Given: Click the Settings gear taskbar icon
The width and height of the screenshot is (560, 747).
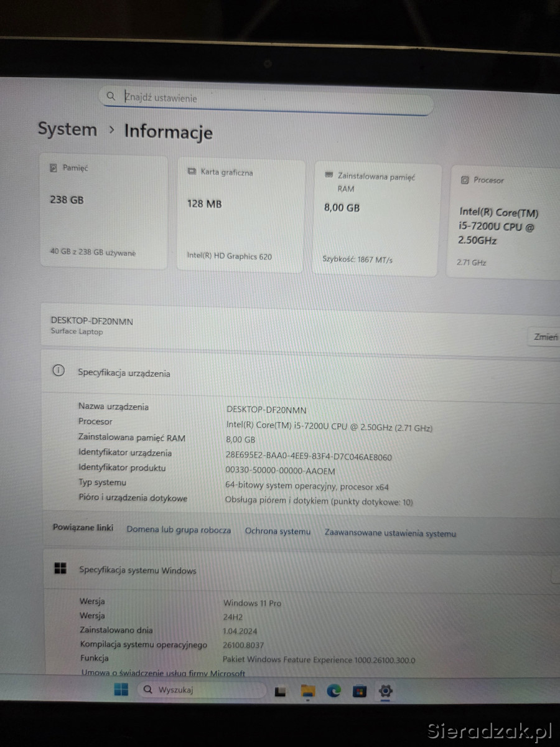Looking at the screenshot, I should [385, 690].
